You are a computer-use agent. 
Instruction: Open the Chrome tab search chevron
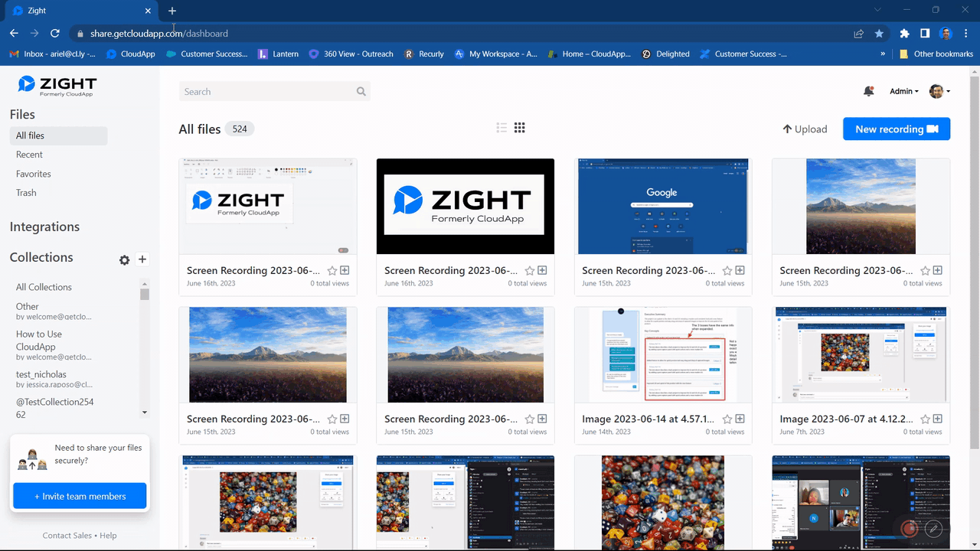click(877, 10)
